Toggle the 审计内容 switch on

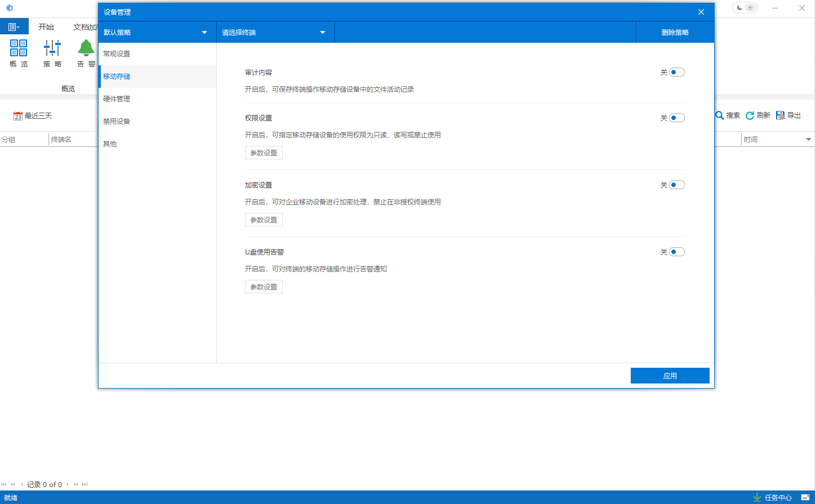point(676,72)
